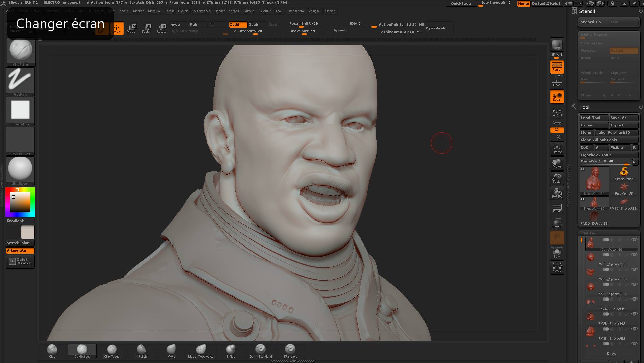Screen dimensions: 644x363
Task: Open Lightbox Tools
Action: pos(609,155)
